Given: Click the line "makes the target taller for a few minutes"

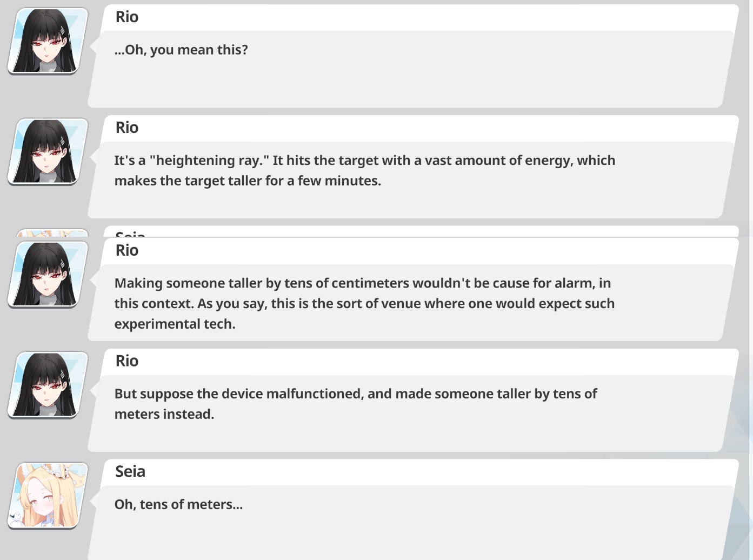Looking at the screenshot, I should pyautogui.click(x=248, y=181).
